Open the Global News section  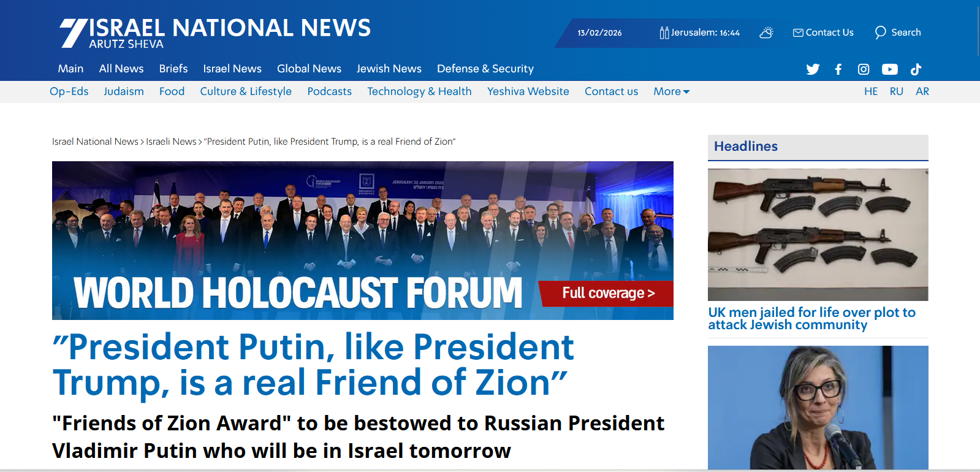[309, 69]
